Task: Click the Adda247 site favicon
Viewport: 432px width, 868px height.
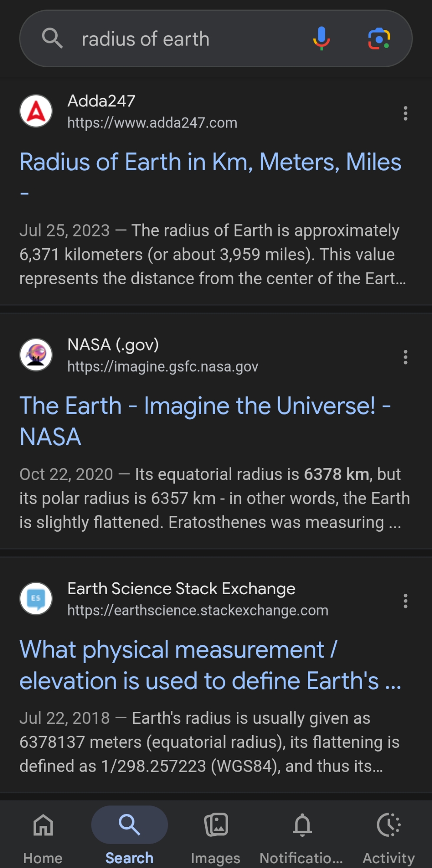Action: point(36,111)
